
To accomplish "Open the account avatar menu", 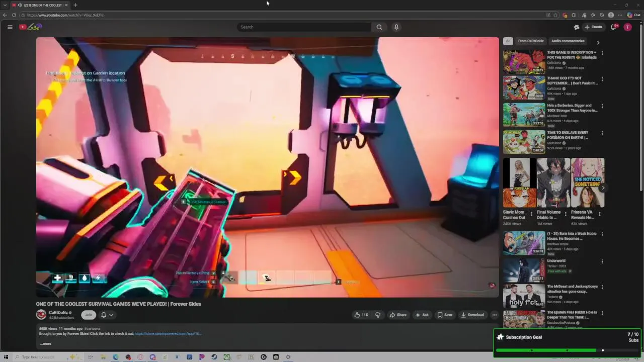I will [x=627, y=27].
